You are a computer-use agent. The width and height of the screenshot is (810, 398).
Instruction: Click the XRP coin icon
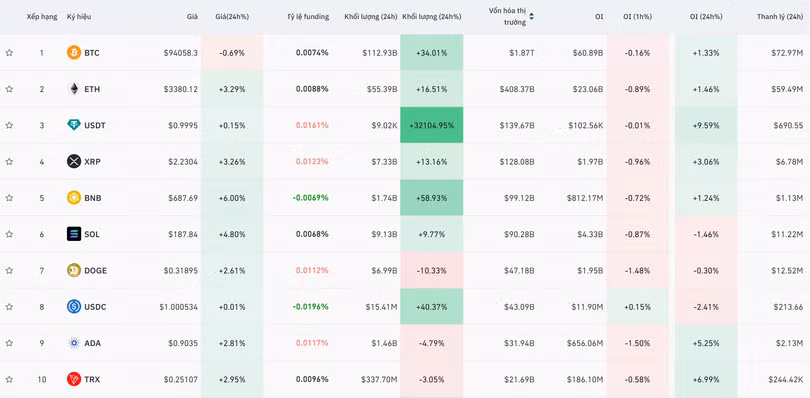tap(74, 161)
